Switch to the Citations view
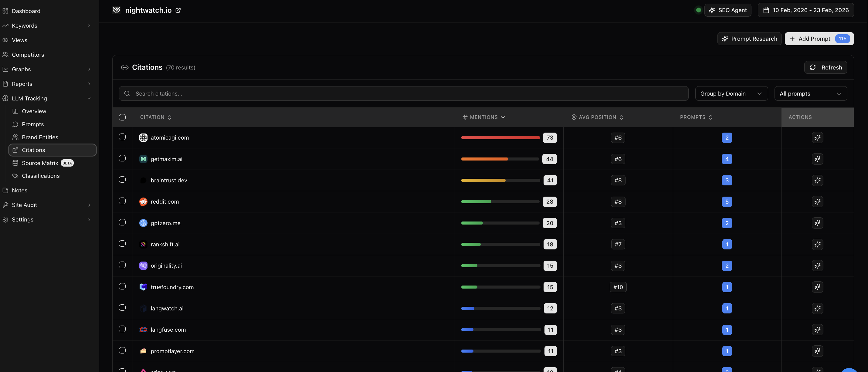Viewport: 868px width, 372px height. point(33,150)
